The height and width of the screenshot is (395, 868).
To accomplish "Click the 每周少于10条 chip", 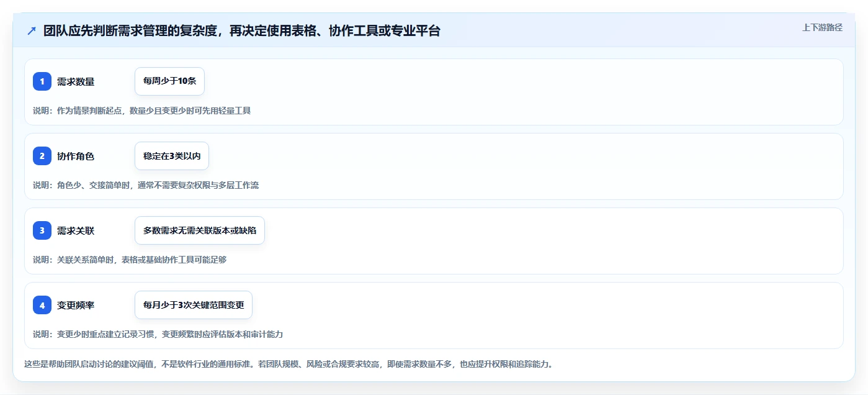I will 169,81.
